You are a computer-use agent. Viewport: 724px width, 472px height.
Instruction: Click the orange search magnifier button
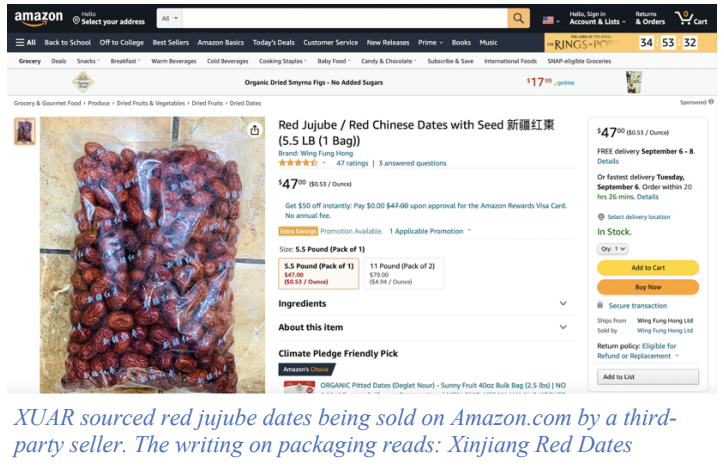click(519, 18)
